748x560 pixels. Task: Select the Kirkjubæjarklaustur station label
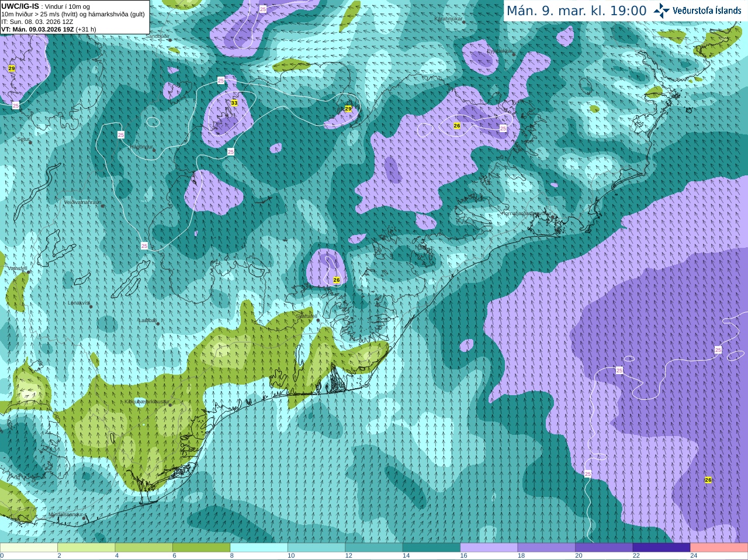(x=147, y=402)
